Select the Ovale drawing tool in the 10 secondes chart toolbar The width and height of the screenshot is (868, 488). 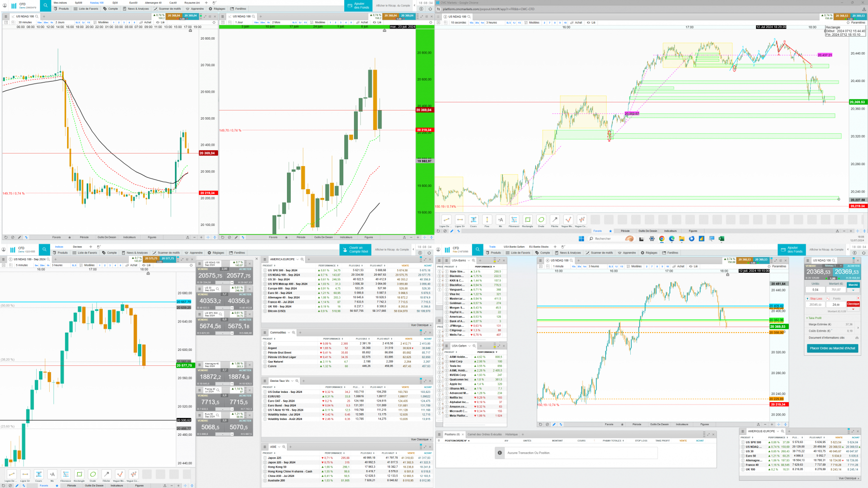tap(541, 220)
